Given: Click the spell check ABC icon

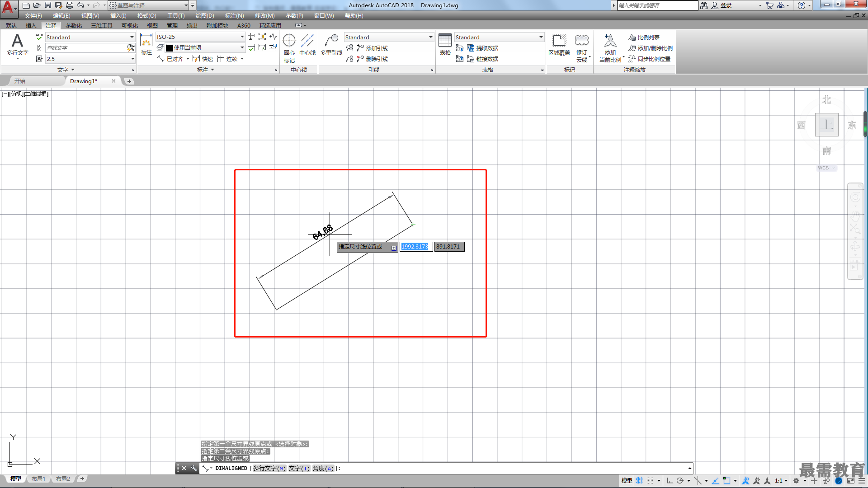Looking at the screenshot, I should click(39, 37).
